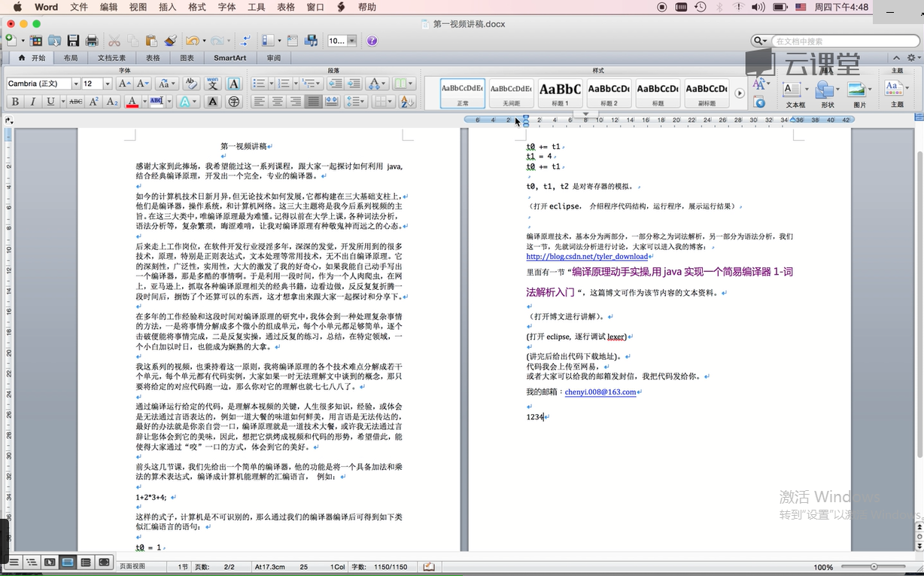
Task: Open the zoom percentage dropdown in toolbar
Action: click(x=351, y=41)
